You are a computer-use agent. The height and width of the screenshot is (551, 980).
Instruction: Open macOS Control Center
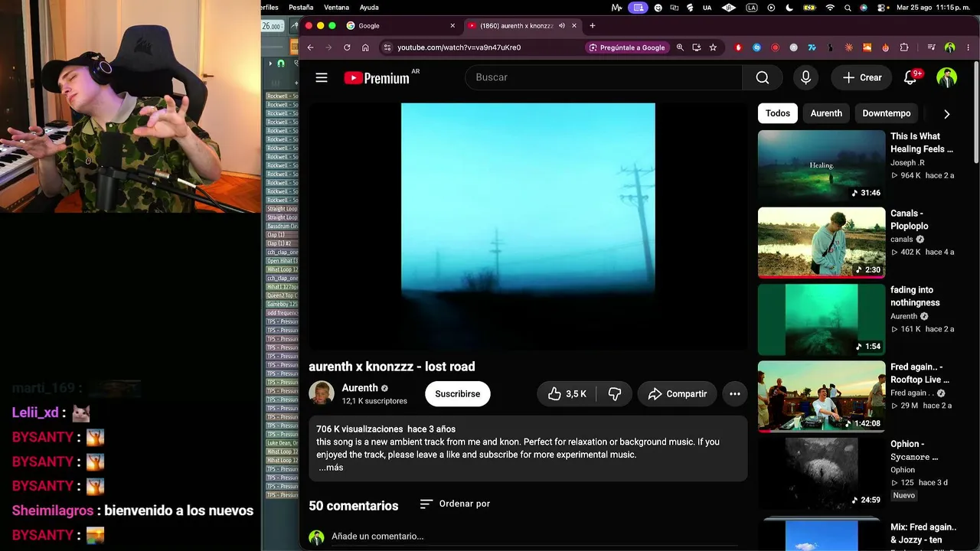[x=883, y=8]
